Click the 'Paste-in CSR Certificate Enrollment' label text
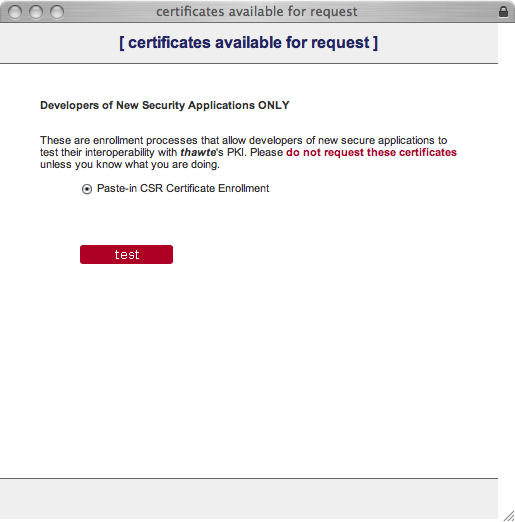Image resolution: width=515 pixels, height=522 pixels. 183,188
